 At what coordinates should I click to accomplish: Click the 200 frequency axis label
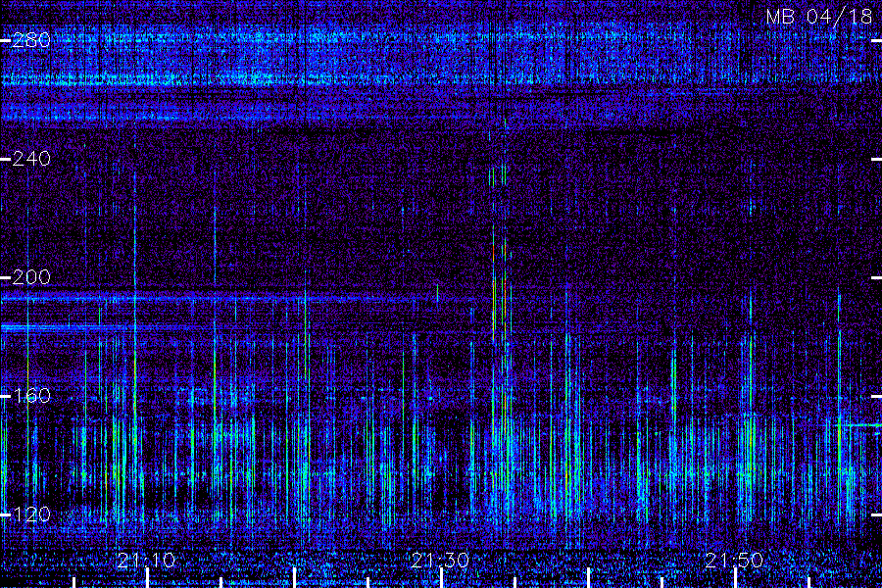click(x=31, y=277)
